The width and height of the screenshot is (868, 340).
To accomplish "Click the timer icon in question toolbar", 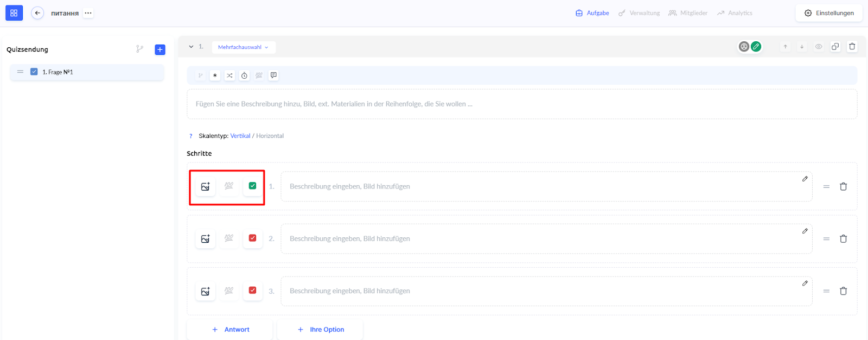I will coord(244,75).
